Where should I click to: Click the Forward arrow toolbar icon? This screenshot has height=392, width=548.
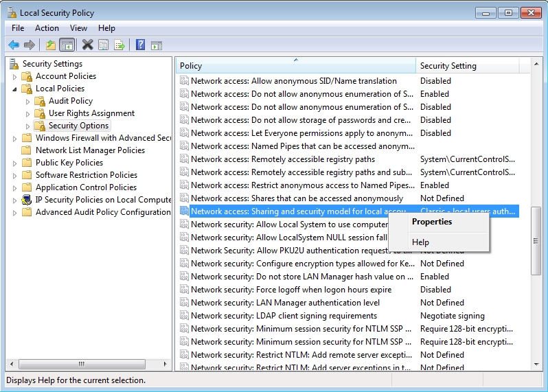(x=29, y=45)
